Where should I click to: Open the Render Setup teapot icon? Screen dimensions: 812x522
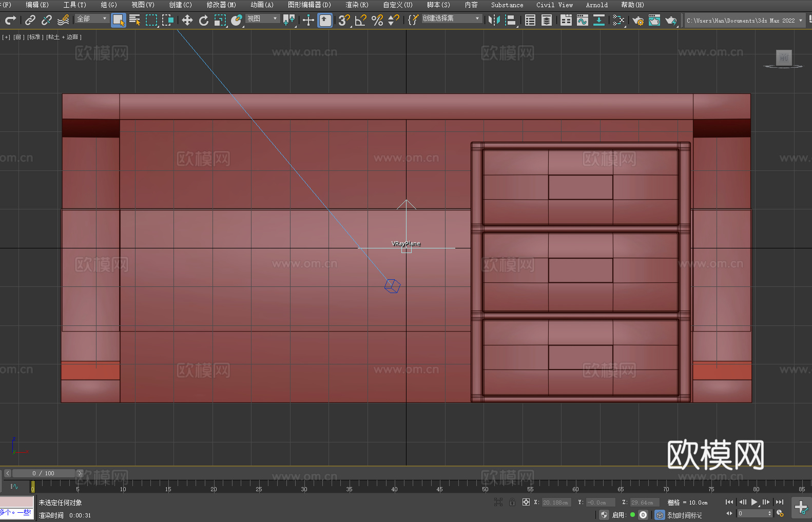[x=638, y=20]
